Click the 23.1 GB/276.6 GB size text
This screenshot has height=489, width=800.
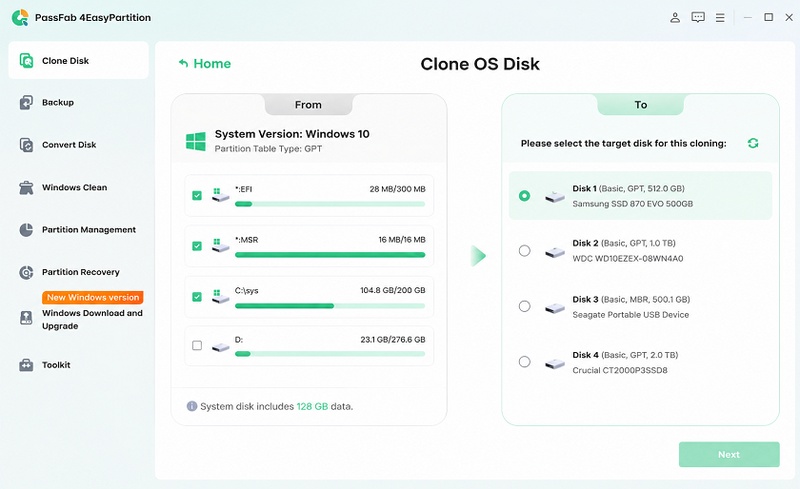(x=393, y=339)
